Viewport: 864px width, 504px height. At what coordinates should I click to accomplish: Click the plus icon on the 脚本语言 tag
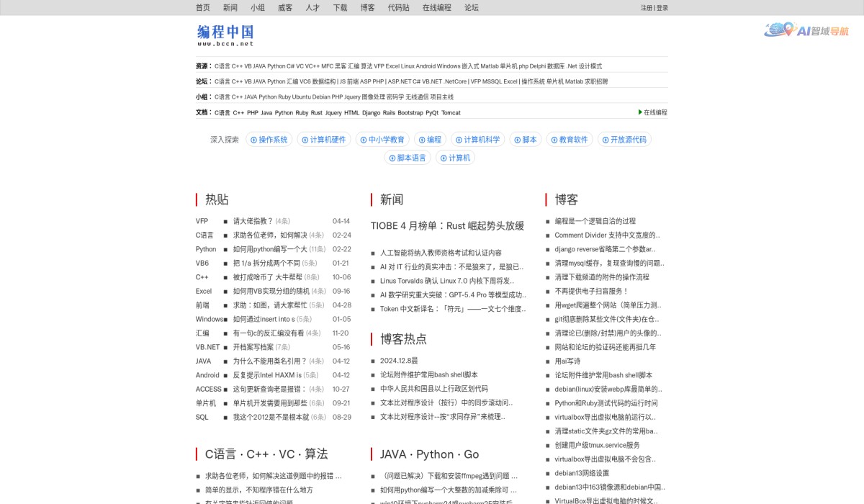pyautogui.click(x=392, y=158)
